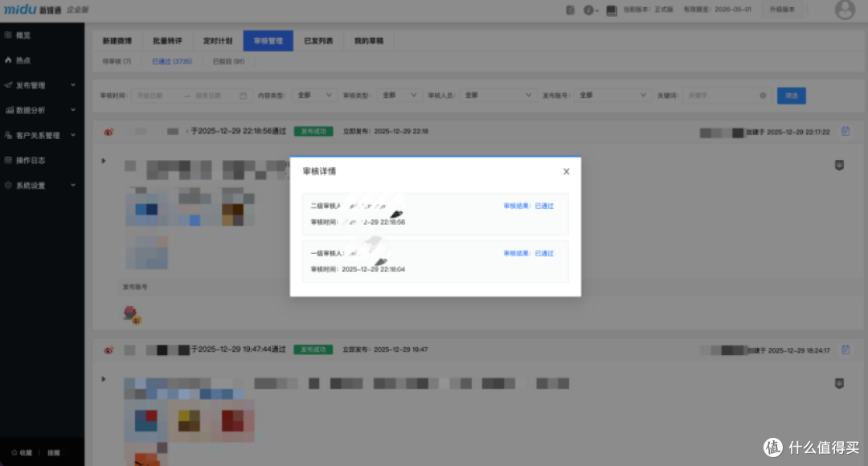The image size is (868, 466).
Task: Expand the 发布管理 sidebar menu
Action: point(42,85)
